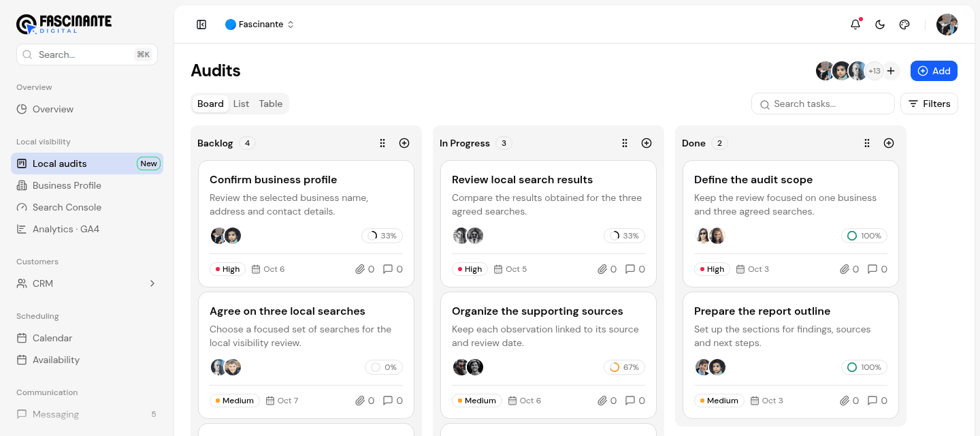Click the New badge beside Local audits
980x436 pixels.
[148, 163]
